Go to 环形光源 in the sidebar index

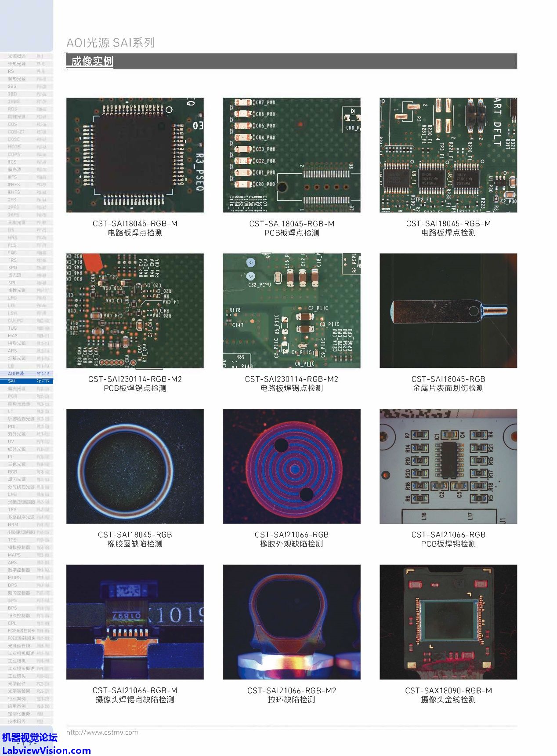pyautogui.click(x=17, y=64)
